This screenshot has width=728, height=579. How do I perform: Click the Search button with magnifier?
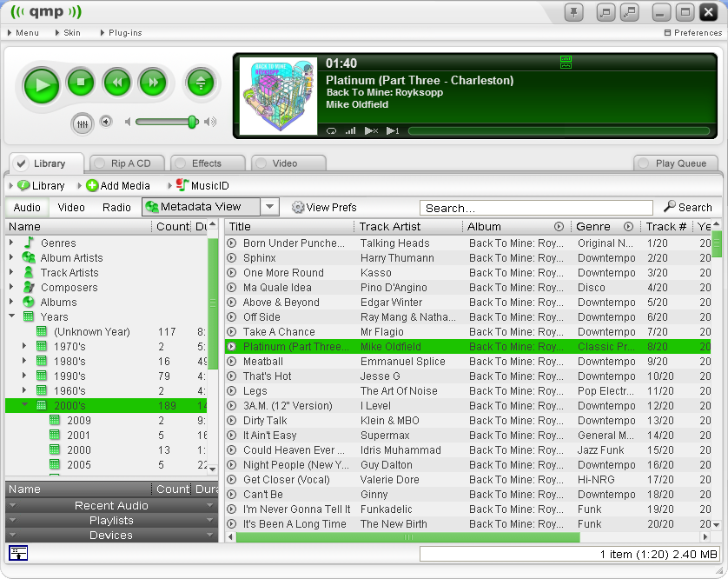(x=688, y=207)
